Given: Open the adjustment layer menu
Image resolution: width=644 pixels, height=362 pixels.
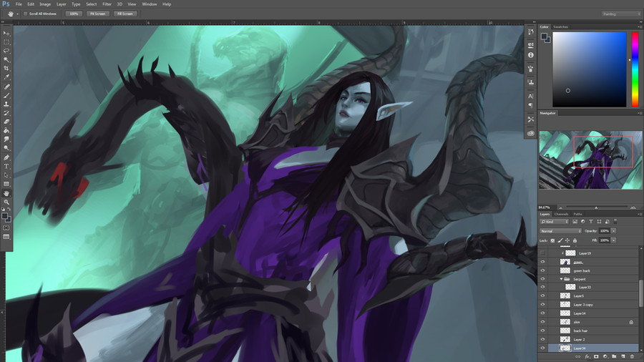Looking at the screenshot, I should tap(605, 357).
